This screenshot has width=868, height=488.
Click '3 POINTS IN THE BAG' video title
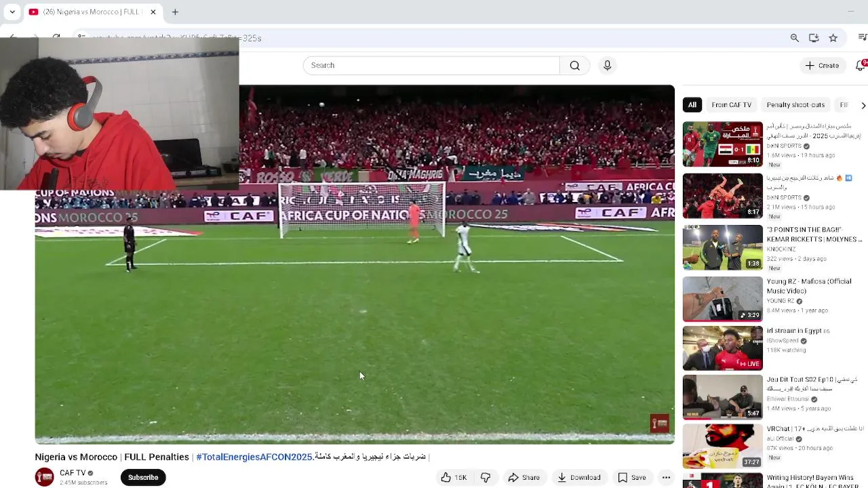tap(814, 235)
